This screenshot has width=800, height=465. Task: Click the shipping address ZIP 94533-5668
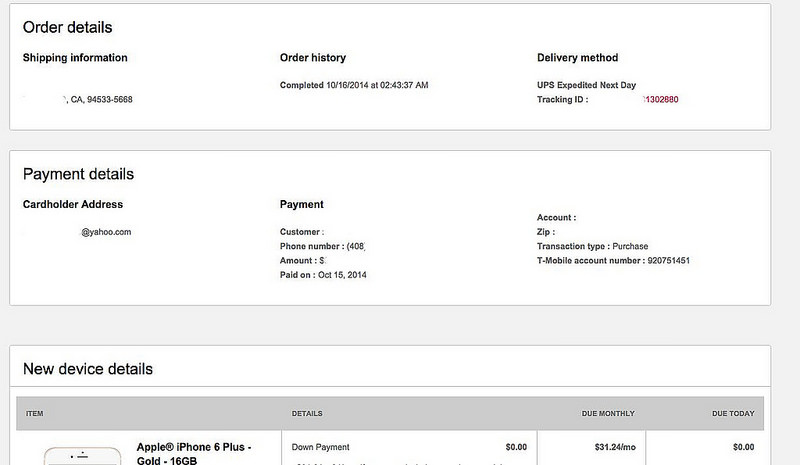(x=109, y=100)
